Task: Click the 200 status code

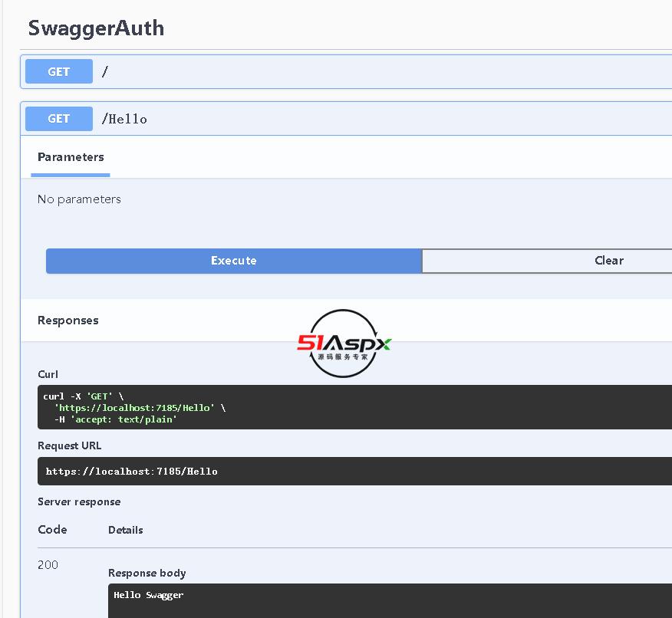Action: tap(48, 565)
